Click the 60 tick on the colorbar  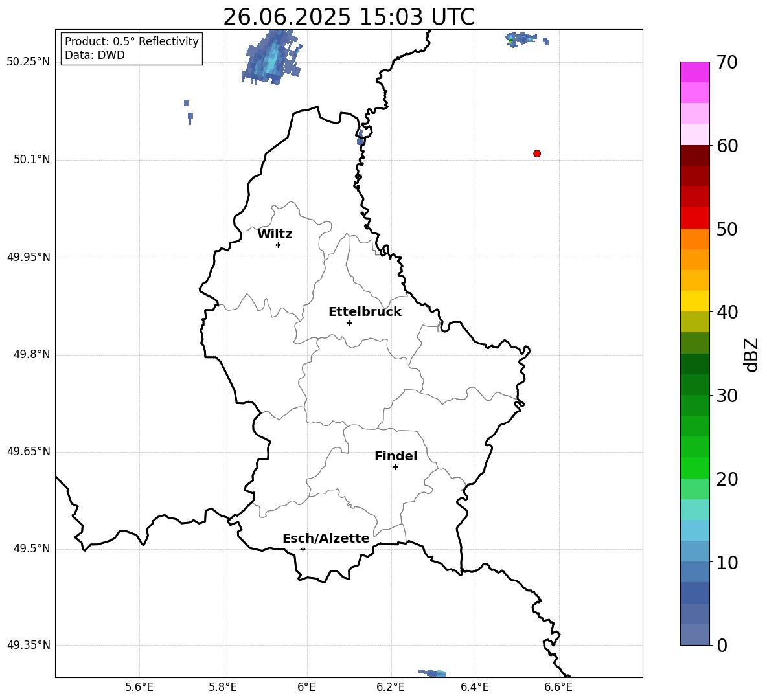click(727, 146)
